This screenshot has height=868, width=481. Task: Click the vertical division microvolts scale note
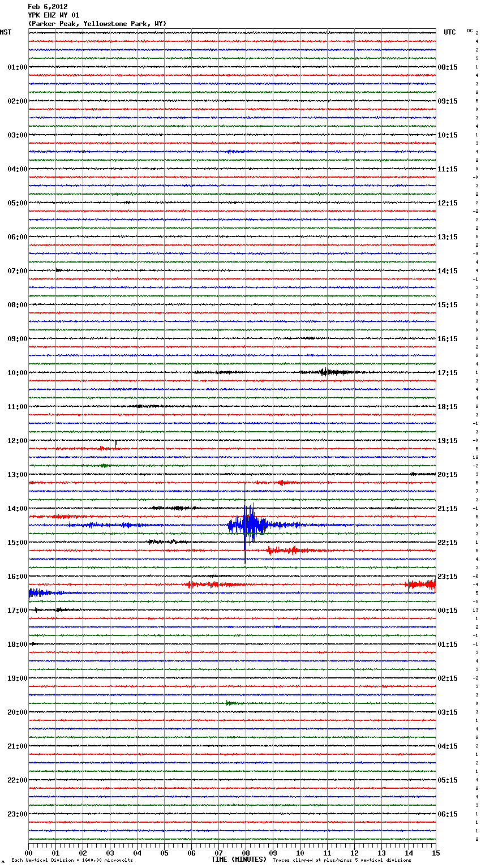coord(72,861)
